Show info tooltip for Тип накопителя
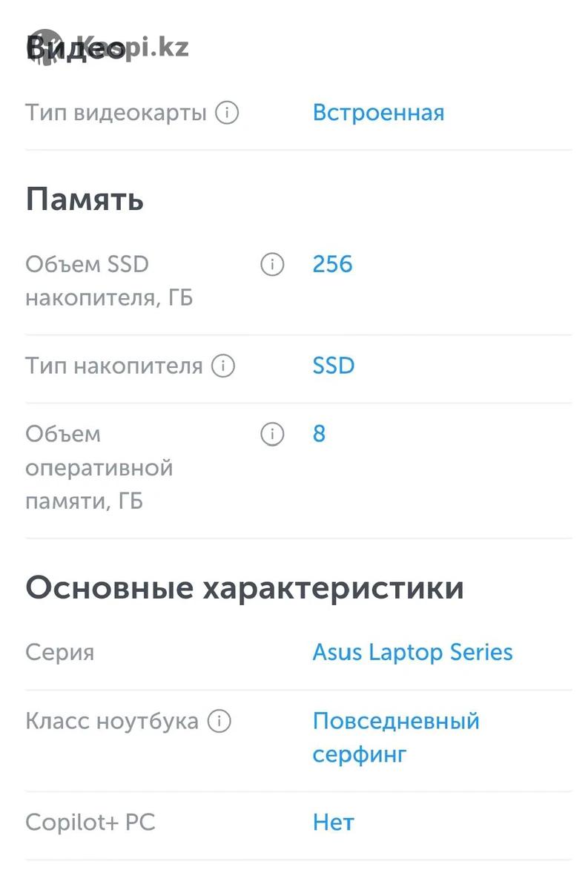This screenshot has height=890, width=588. pyautogui.click(x=223, y=366)
